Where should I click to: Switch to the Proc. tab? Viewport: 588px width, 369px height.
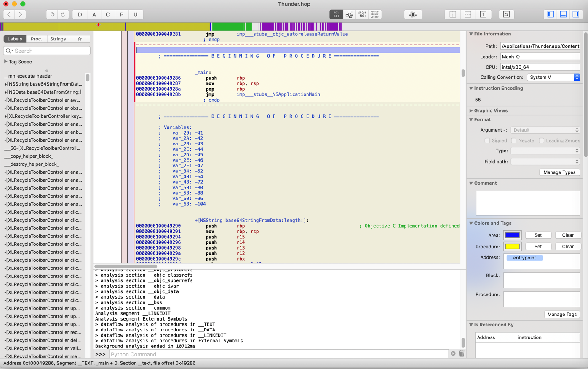coord(36,39)
